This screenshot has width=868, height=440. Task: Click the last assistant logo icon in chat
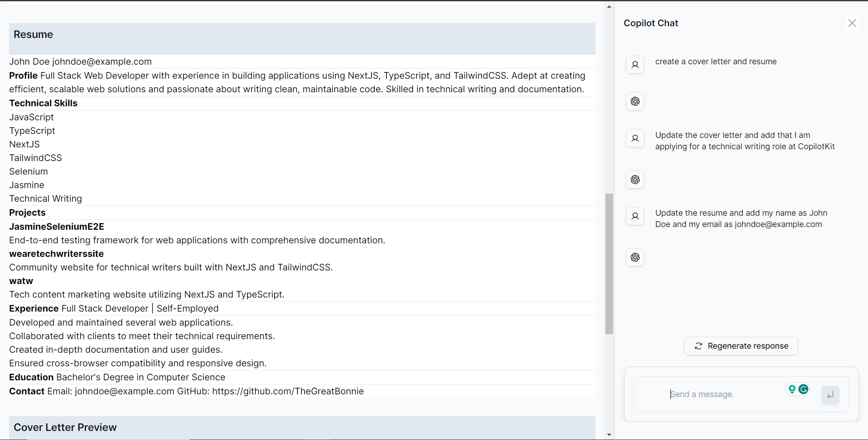(x=635, y=257)
